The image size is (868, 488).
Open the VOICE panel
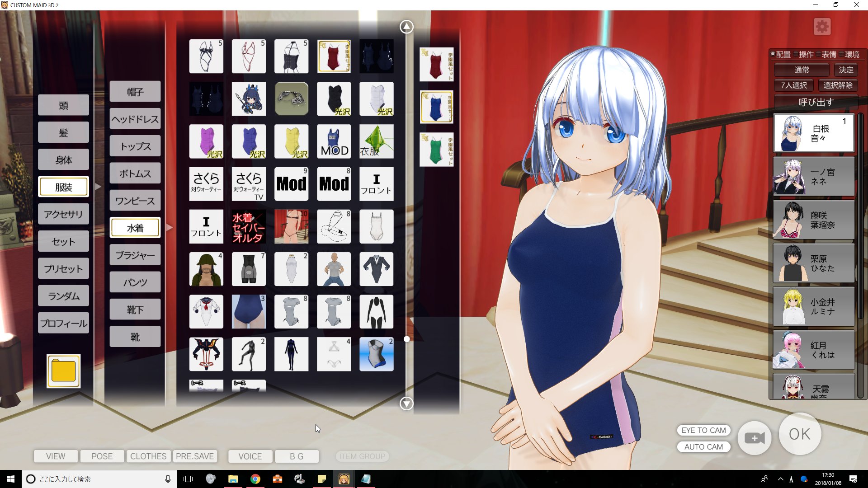click(x=250, y=456)
